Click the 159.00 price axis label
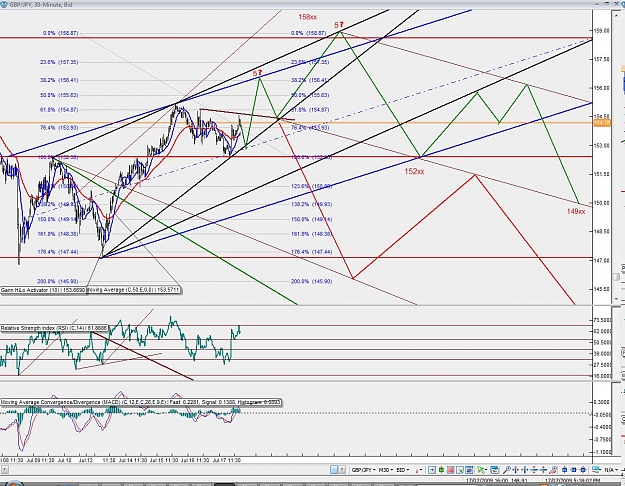This screenshot has height=486, width=625. click(x=601, y=30)
